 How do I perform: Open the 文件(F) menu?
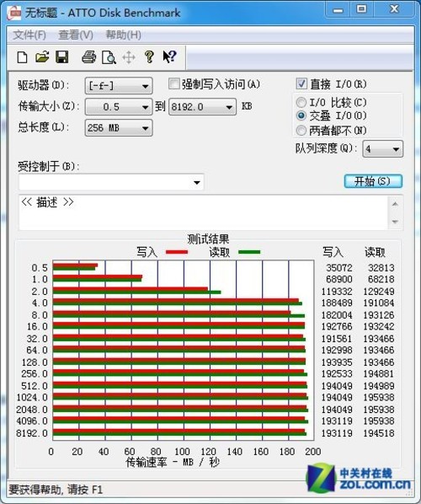tap(29, 35)
